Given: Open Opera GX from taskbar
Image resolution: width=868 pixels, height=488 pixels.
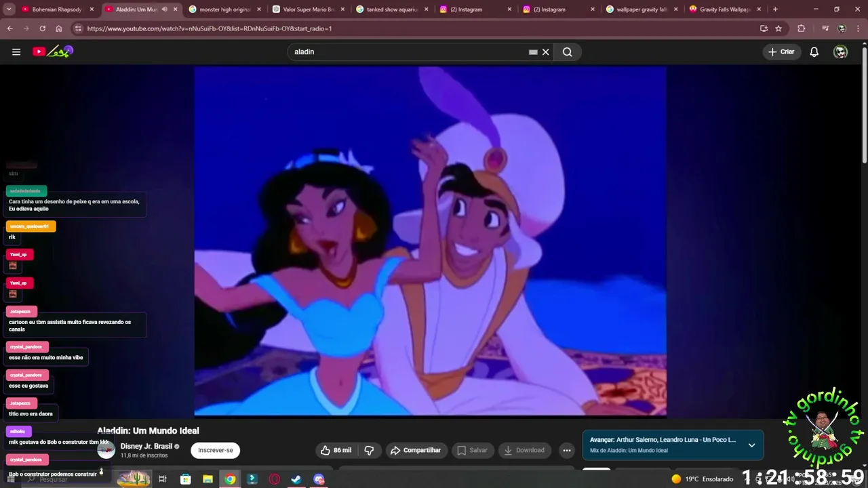Looking at the screenshot, I should (x=274, y=479).
